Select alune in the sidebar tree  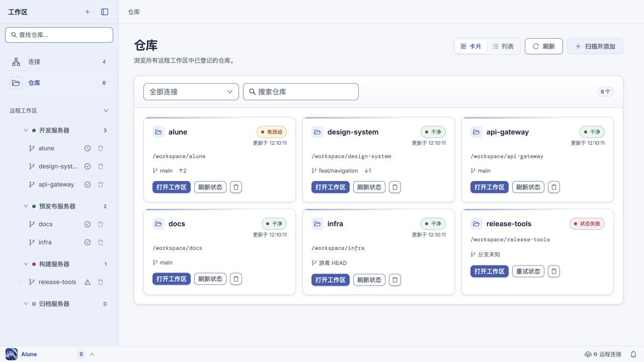tap(46, 148)
